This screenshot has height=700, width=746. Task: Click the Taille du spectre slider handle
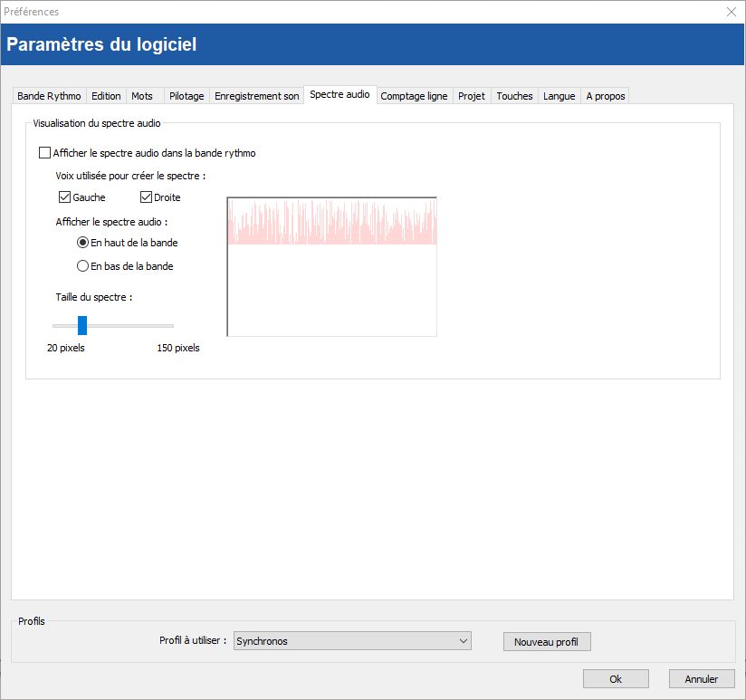pos(82,325)
